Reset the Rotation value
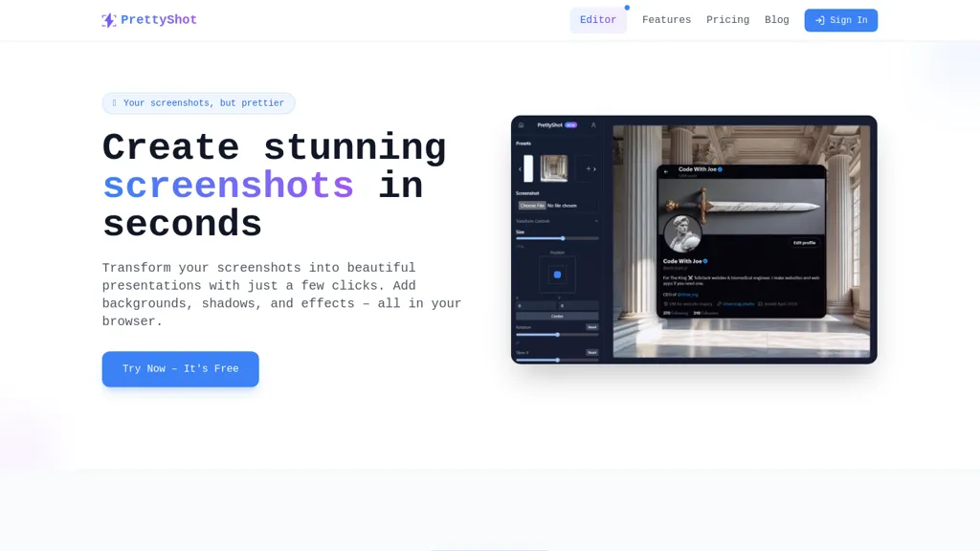The height and width of the screenshot is (551, 980). pos(591,327)
